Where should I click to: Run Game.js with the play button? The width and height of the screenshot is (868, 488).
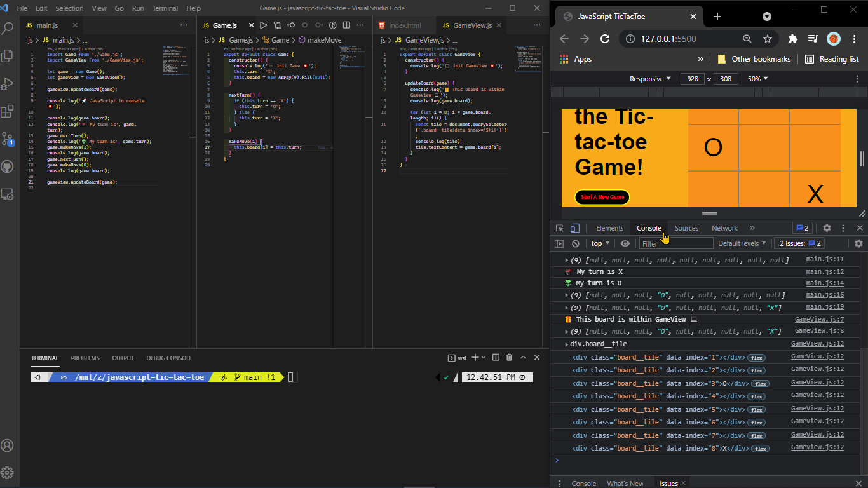263,25
